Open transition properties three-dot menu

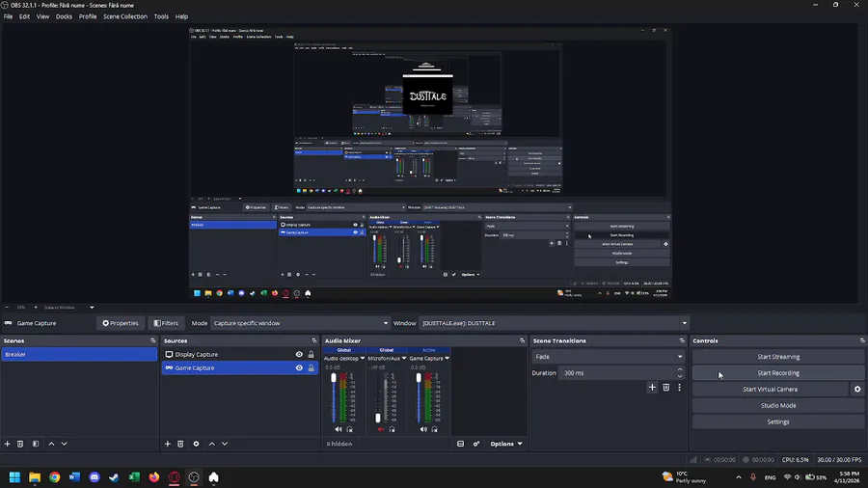coord(679,388)
